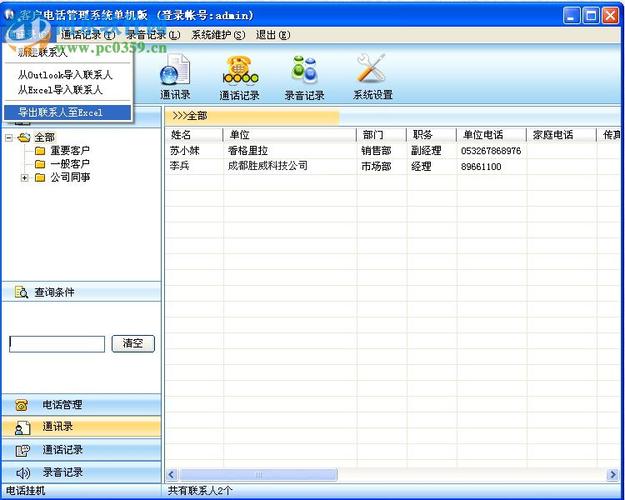This screenshot has height=500, width=625.
Task: Open the 系统维护(S) menu
Action: [x=218, y=35]
